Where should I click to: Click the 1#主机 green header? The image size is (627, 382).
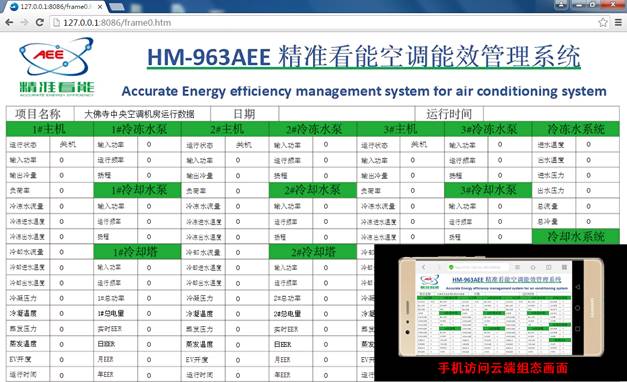[50, 129]
